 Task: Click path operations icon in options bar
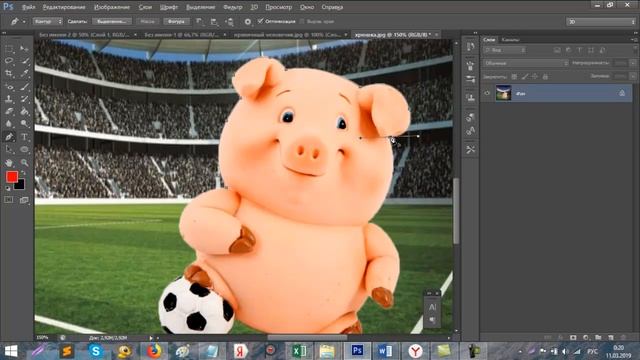click(199, 22)
